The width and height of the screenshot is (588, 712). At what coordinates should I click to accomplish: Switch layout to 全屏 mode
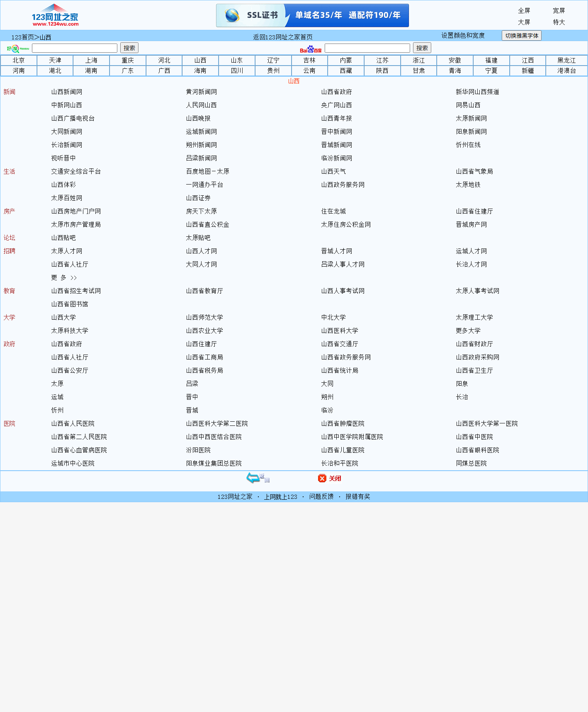tap(524, 11)
